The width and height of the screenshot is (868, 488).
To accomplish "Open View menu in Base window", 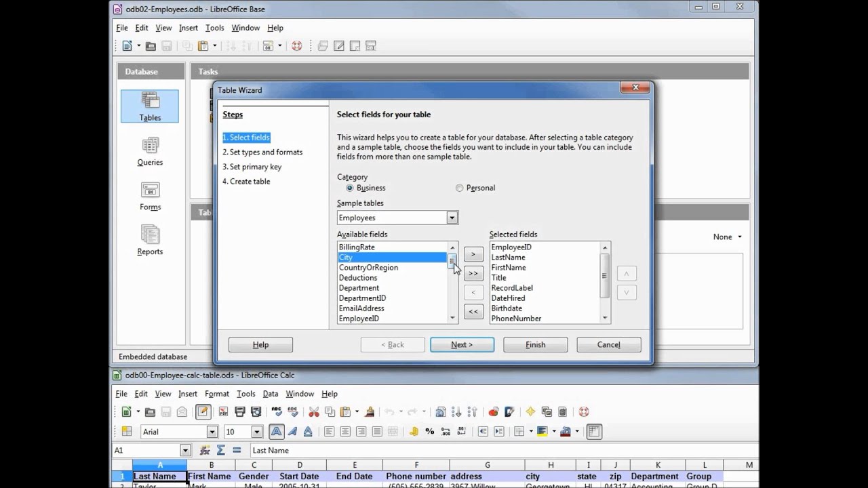I will pyautogui.click(x=163, y=28).
